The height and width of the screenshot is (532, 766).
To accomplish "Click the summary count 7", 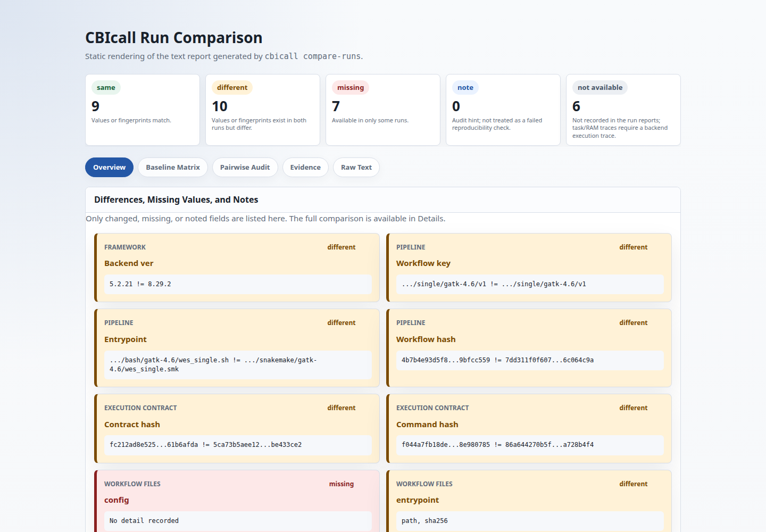I will pyautogui.click(x=336, y=106).
